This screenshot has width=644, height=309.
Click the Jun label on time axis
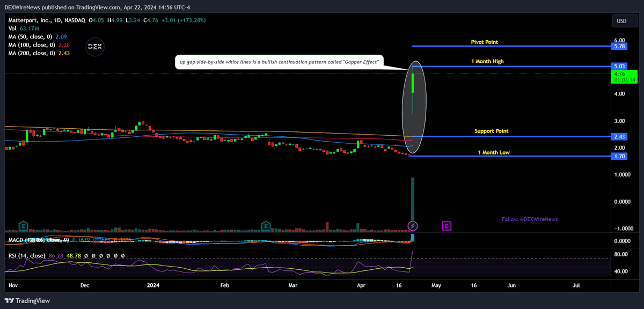pos(511,286)
